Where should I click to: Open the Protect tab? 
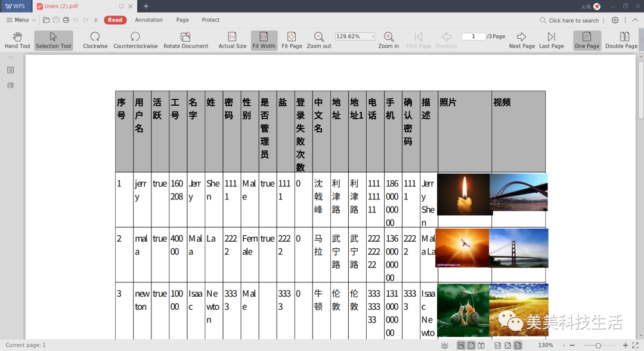[x=210, y=20]
